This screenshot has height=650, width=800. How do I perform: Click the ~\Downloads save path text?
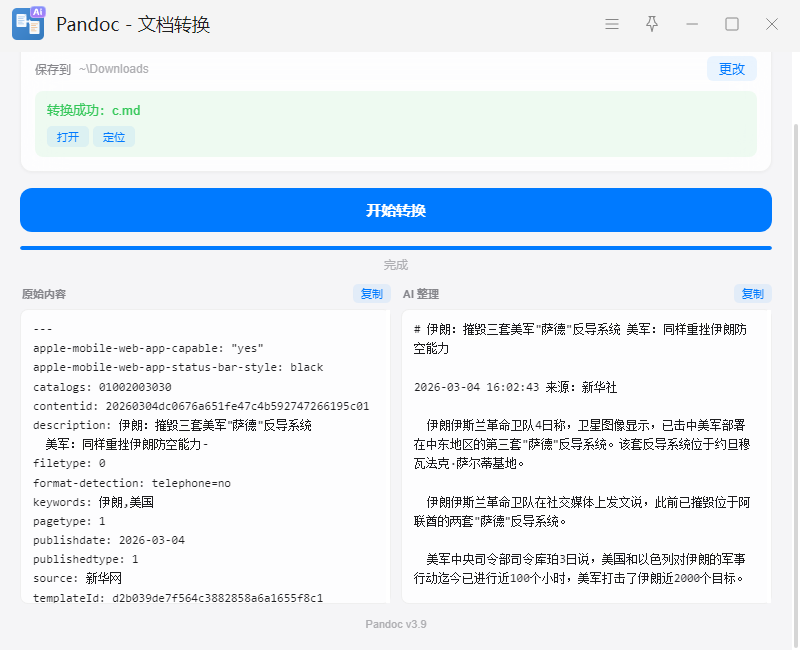pos(114,69)
